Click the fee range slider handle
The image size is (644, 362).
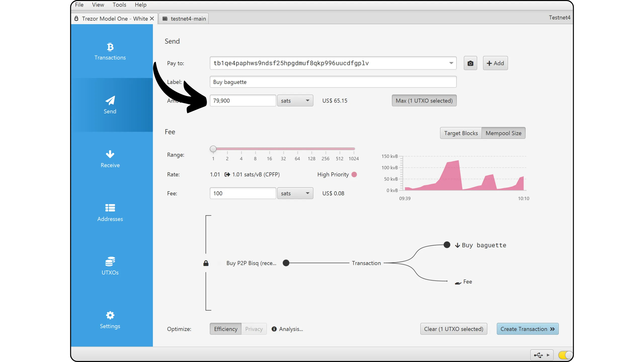click(x=213, y=149)
